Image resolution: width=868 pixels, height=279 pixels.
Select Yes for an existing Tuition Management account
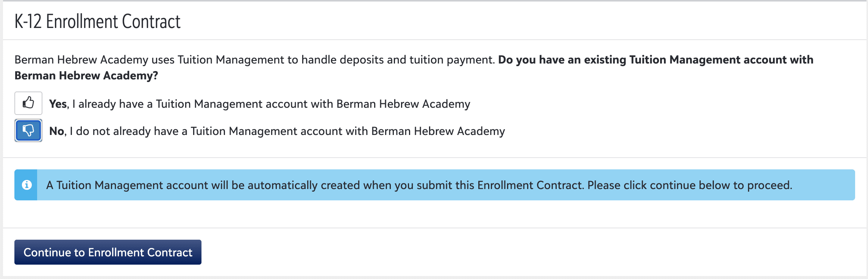[x=28, y=103]
